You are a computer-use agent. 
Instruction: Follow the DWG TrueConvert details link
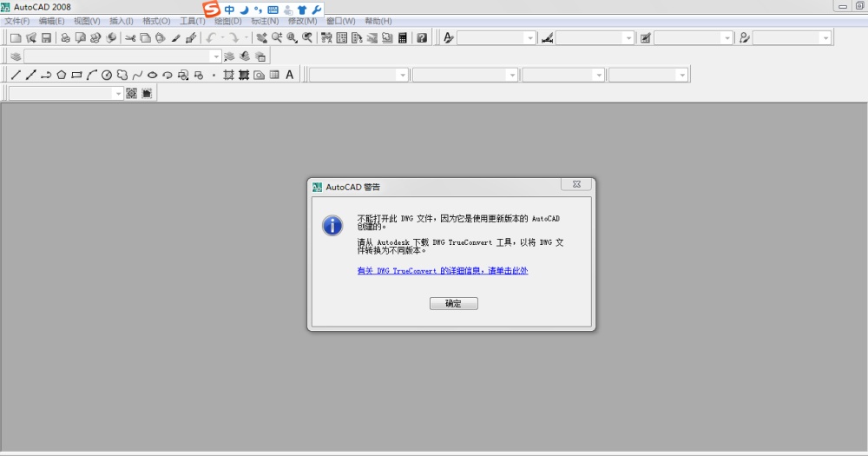pyautogui.click(x=443, y=271)
